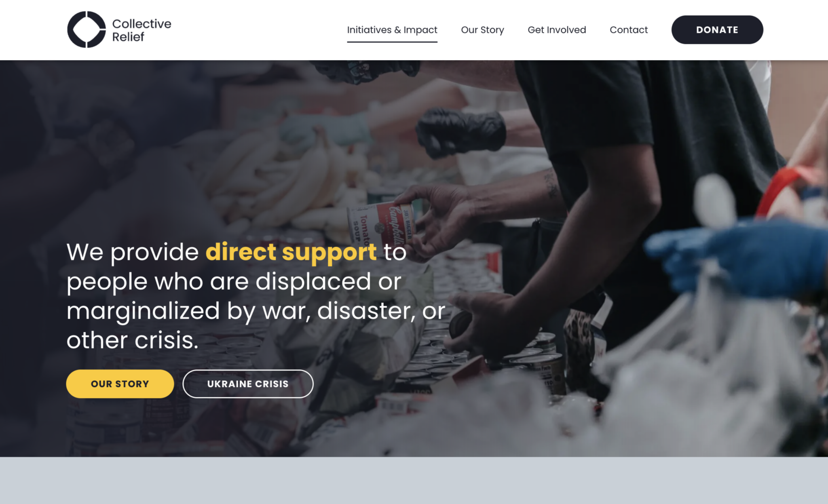Select Contact in the top navigation
The image size is (828, 504).
629,30
